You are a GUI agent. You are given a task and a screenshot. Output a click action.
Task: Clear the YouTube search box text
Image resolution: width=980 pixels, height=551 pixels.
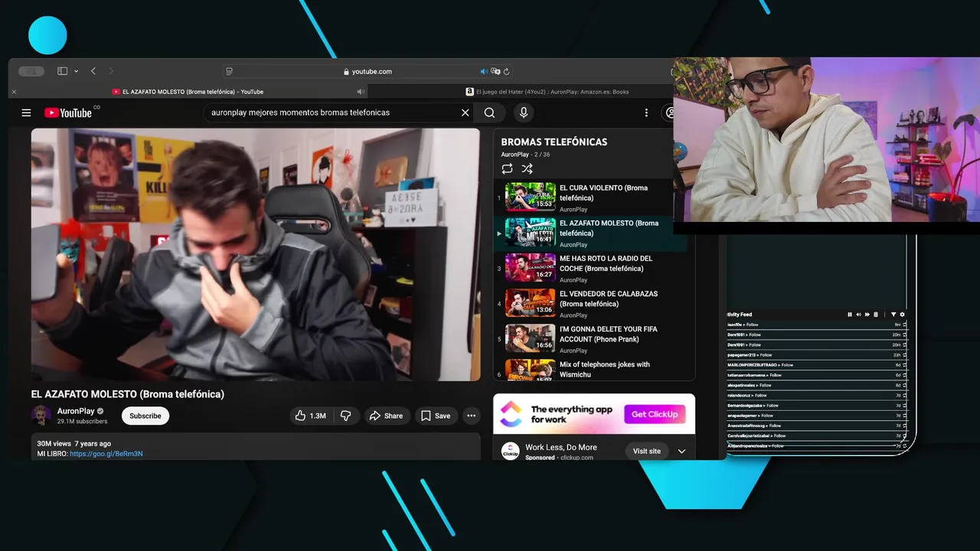[x=465, y=112]
